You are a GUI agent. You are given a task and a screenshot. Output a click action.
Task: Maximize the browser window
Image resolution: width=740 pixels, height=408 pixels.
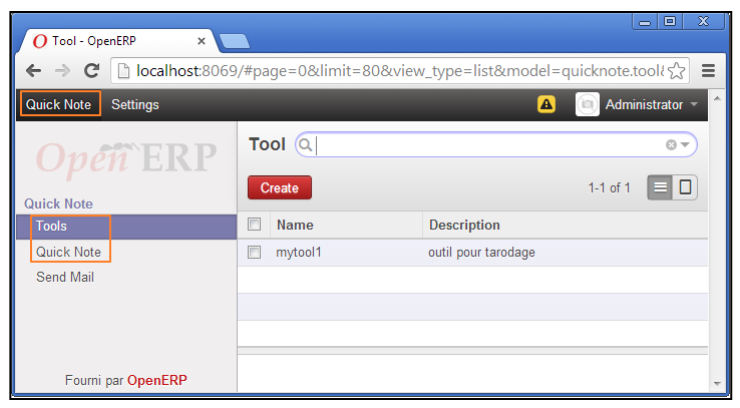click(x=670, y=22)
